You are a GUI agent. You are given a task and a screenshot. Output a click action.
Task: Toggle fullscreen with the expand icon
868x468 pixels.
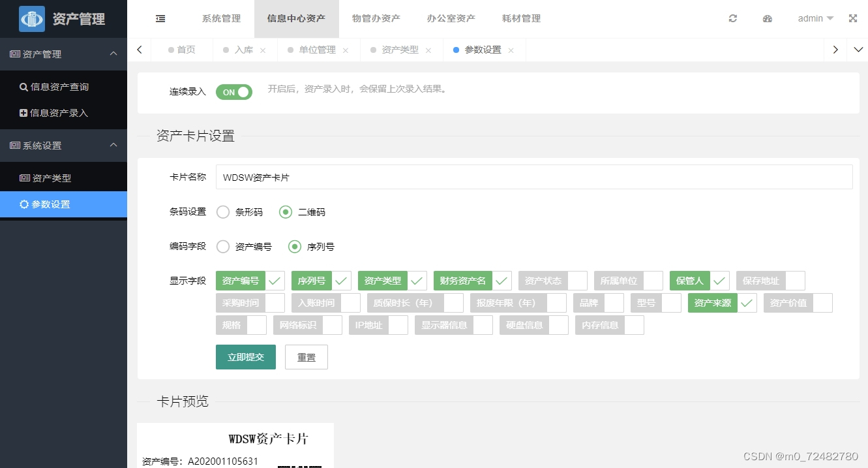click(852, 19)
